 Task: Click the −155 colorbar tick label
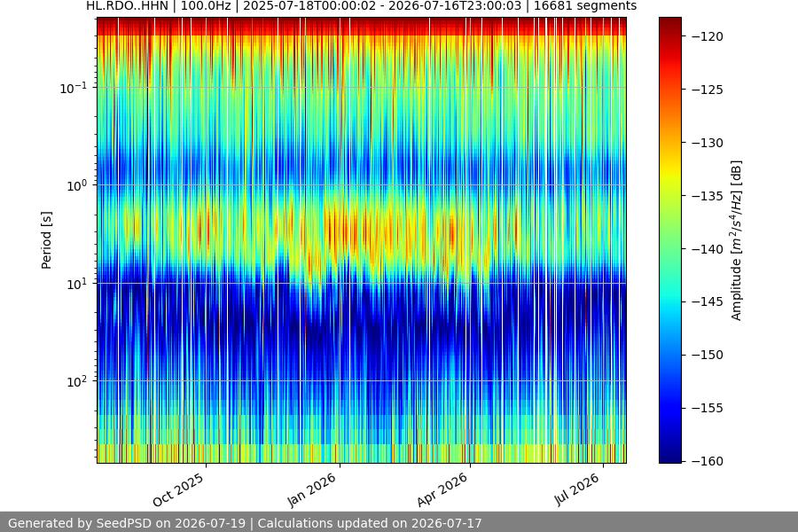tap(708, 408)
